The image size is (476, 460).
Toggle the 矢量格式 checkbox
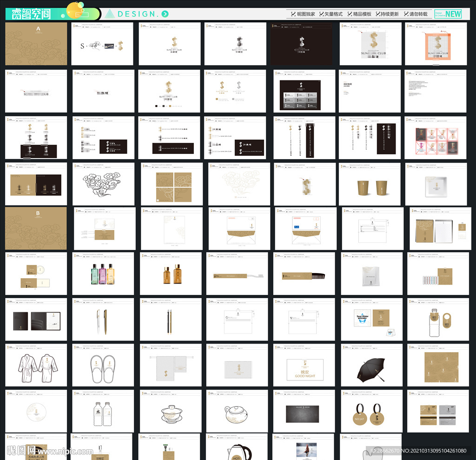coord(322,14)
